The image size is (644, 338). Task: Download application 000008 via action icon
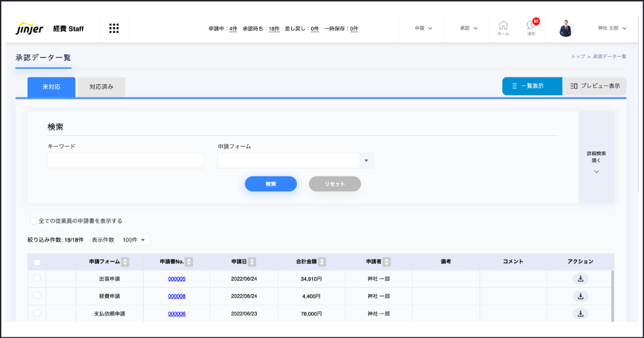coord(580,296)
